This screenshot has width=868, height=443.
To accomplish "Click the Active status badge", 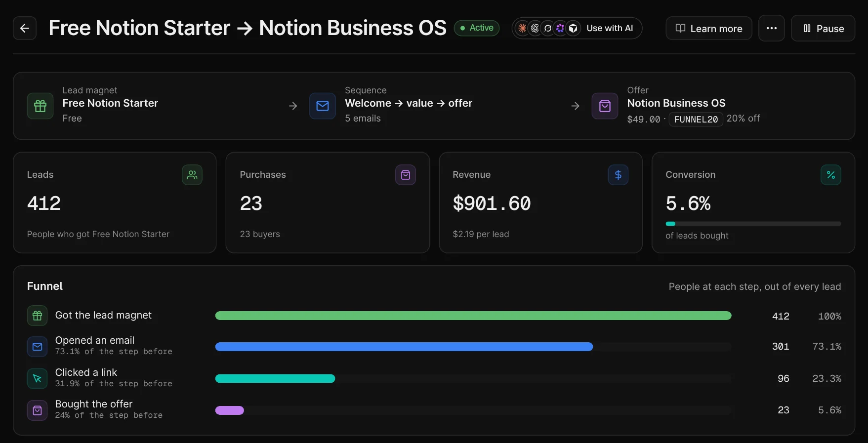I will [477, 28].
